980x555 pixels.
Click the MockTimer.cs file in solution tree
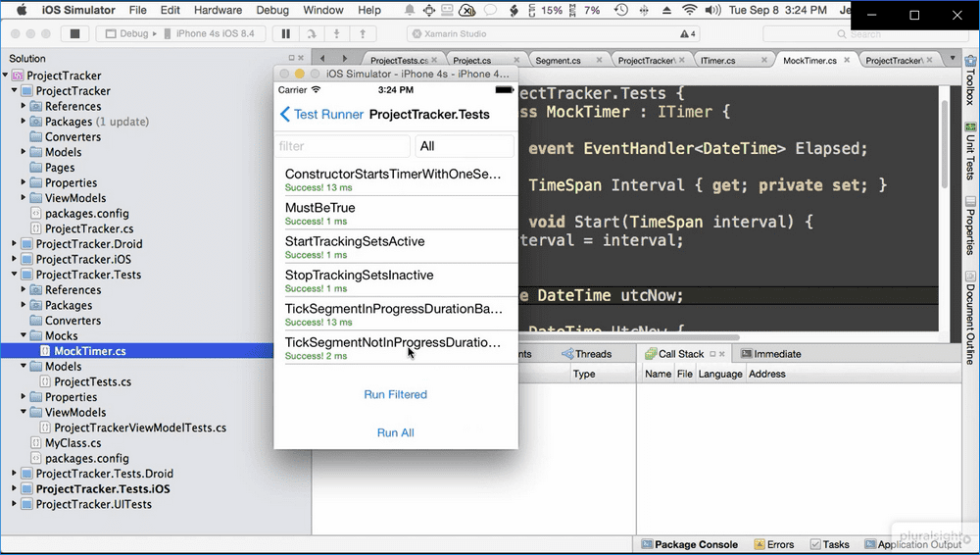[90, 351]
